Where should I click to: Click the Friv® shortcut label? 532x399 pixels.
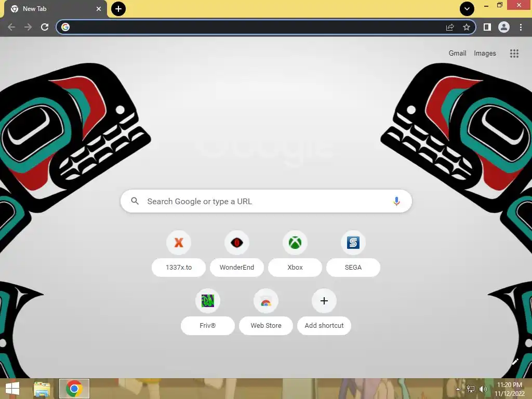point(208,326)
